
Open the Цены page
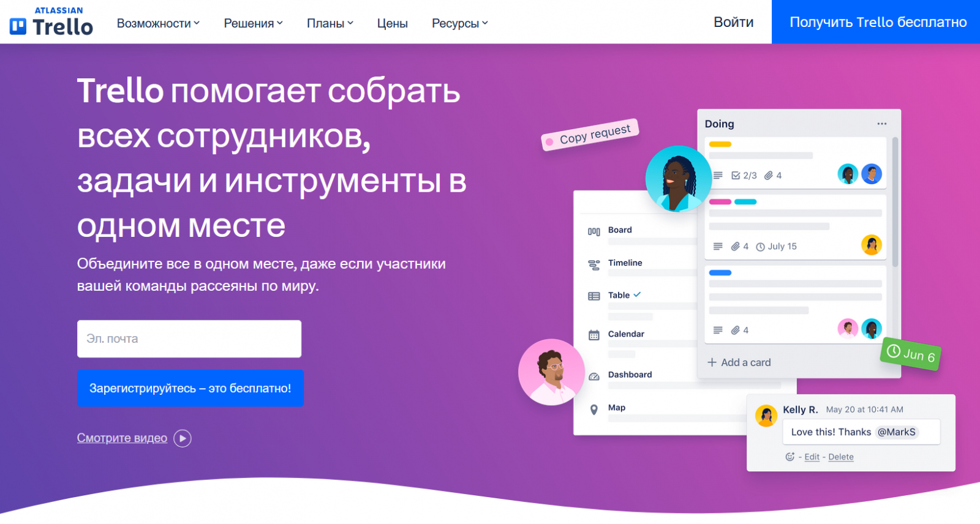pyautogui.click(x=393, y=23)
